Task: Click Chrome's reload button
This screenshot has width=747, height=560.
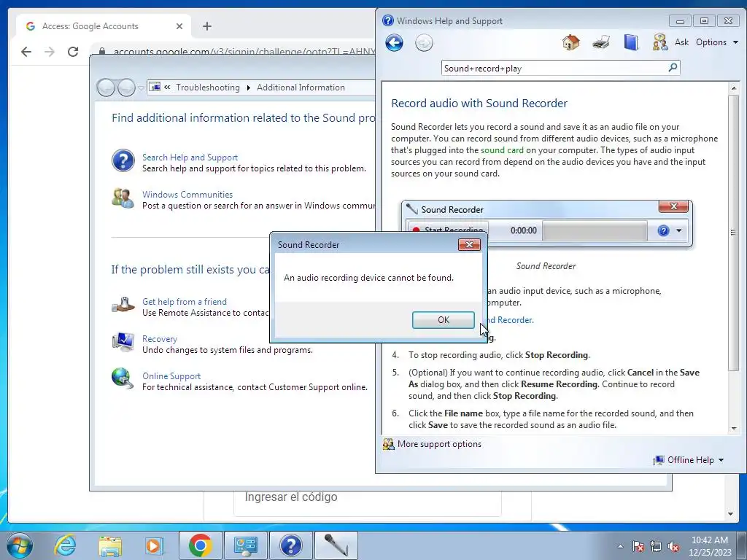Action: (x=73, y=52)
